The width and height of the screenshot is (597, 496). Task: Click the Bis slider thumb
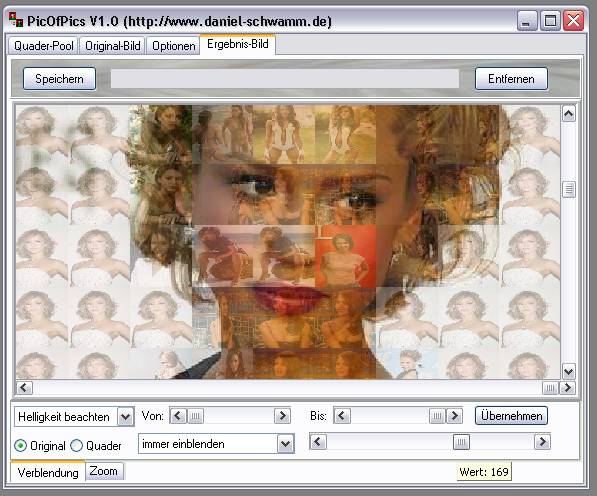click(437, 416)
